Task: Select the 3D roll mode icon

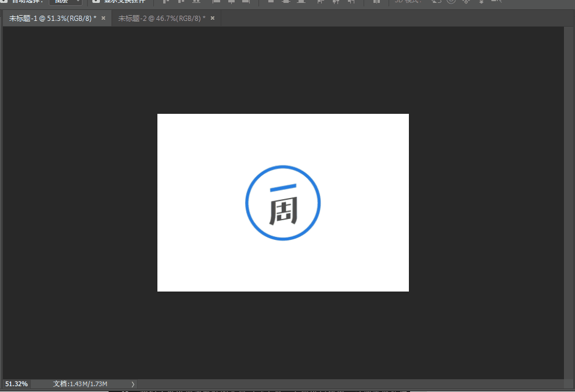Action: click(451, 2)
